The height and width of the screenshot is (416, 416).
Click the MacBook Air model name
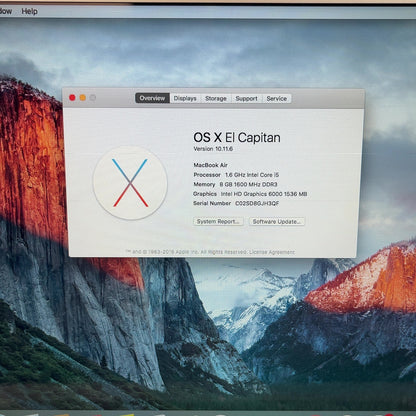(210, 165)
